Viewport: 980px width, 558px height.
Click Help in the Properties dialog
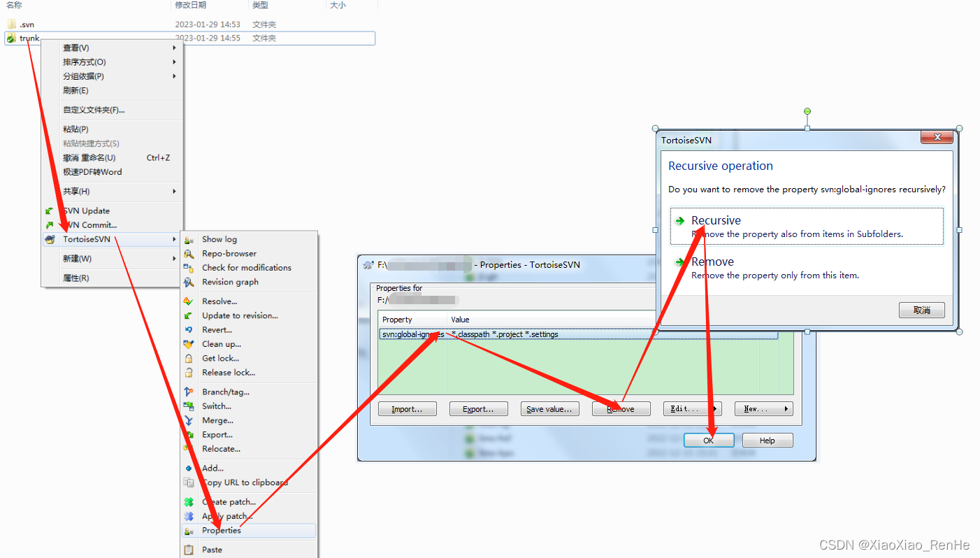[x=768, y=441]
